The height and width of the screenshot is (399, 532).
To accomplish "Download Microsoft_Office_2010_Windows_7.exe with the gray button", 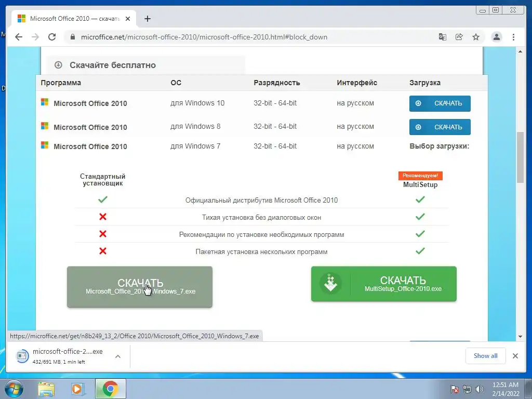I will (x=140, y=287).
